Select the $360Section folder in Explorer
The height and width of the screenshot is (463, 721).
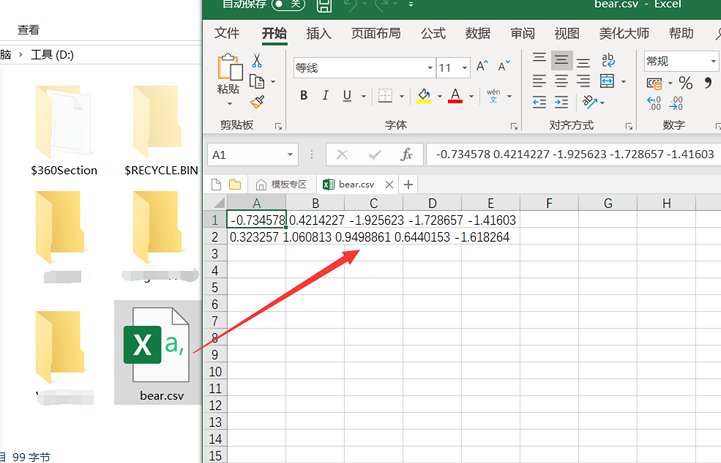point(64,131)
